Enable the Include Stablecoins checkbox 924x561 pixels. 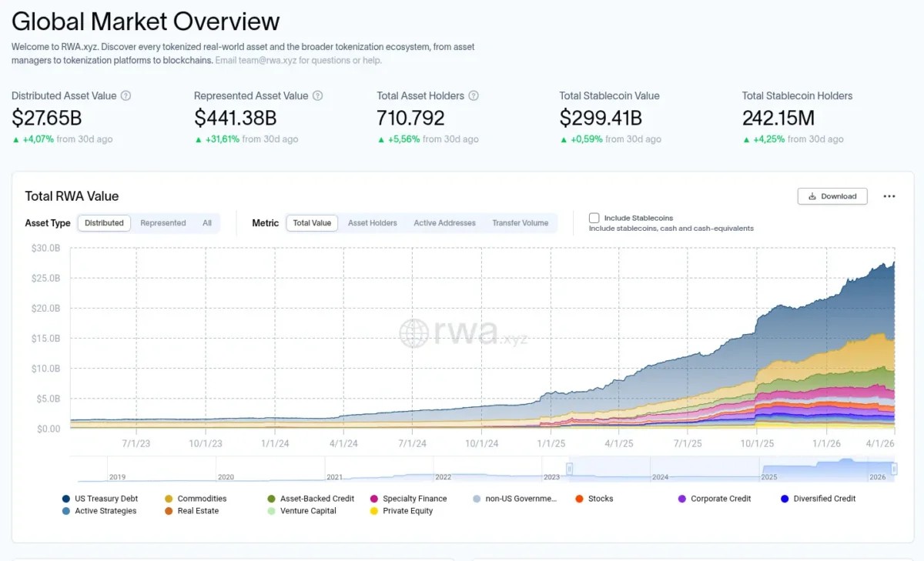click(594, 218)
